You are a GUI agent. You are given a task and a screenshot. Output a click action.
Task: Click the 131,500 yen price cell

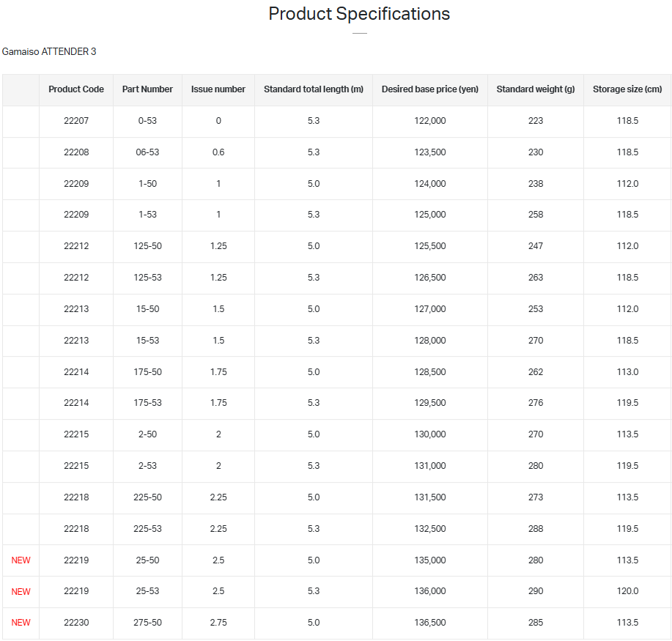coord(430,497)
